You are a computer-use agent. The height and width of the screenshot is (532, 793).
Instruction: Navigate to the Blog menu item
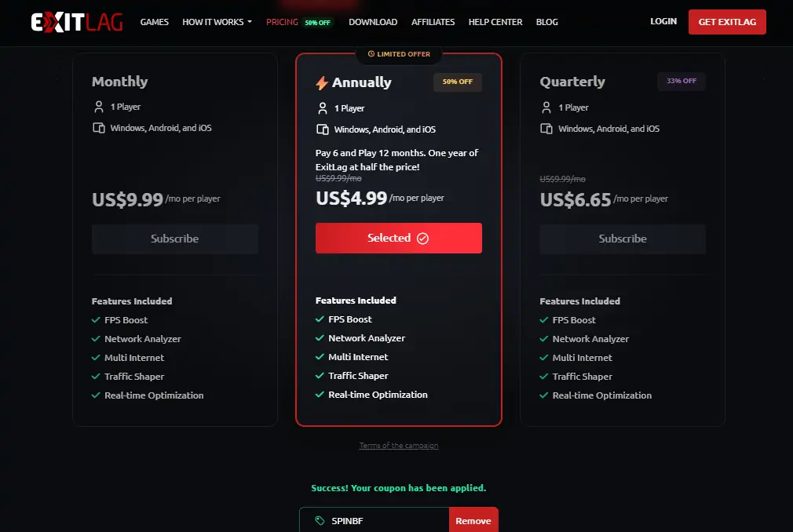coord(546,21)
